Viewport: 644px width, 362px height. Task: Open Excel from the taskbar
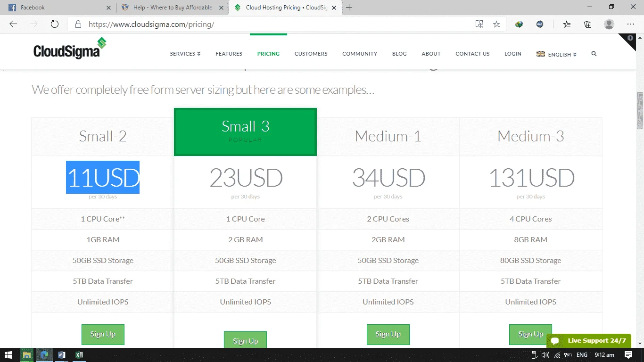coord(79,354)
